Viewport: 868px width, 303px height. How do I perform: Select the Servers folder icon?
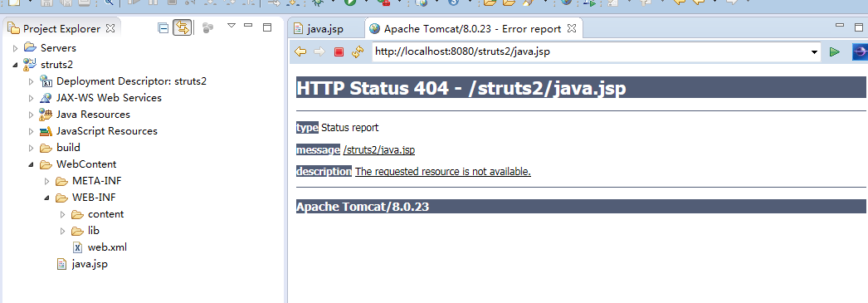click(x=31, y=47)
